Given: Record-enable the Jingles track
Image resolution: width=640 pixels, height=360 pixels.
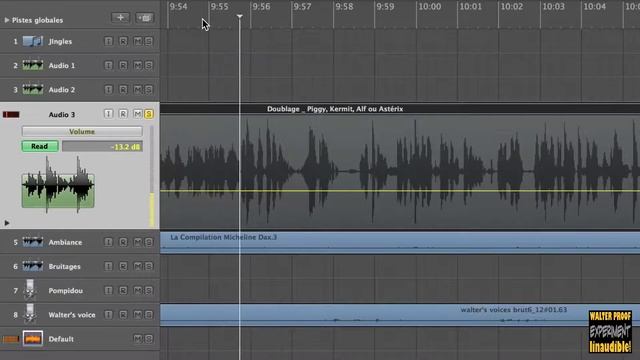Looking at the screenshot, I should coord(123,41).
